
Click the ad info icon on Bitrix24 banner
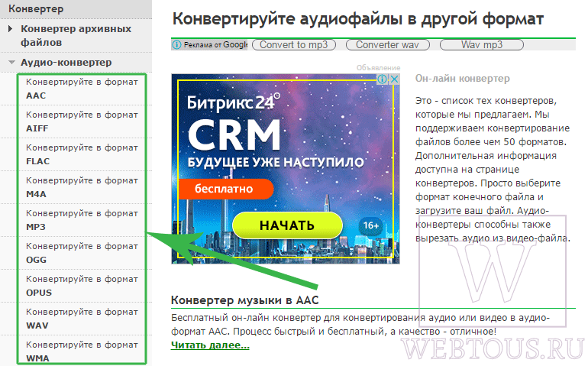(382, 79)
